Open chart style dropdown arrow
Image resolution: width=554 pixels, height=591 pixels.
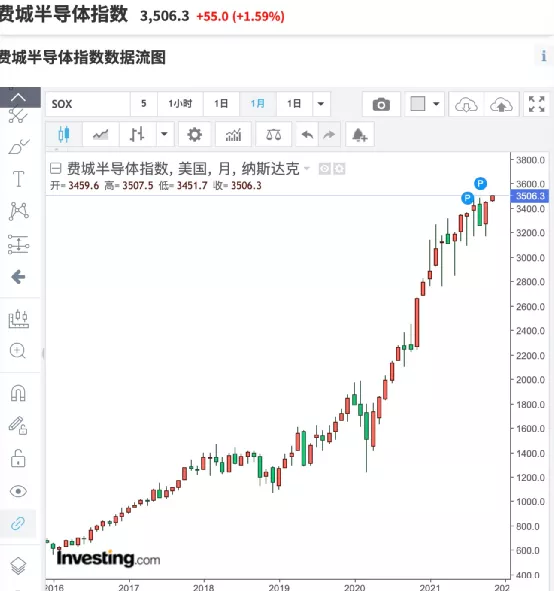point(164,134)
